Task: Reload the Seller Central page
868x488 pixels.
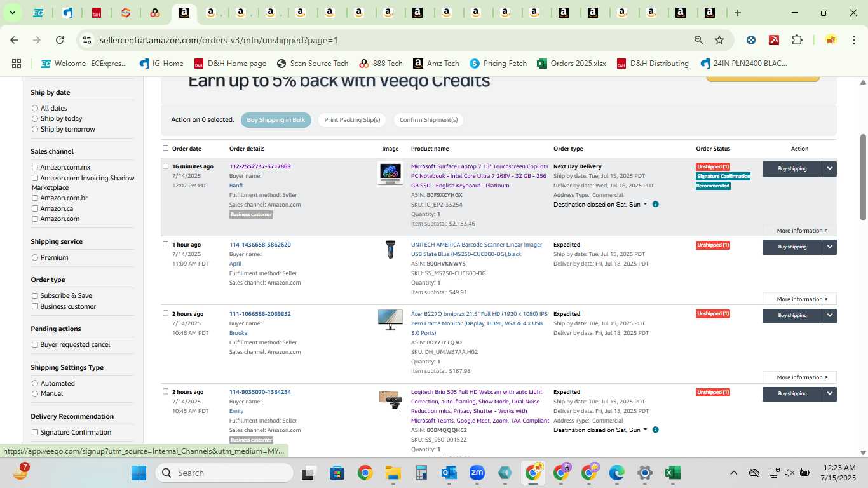Action: (60, 40)
